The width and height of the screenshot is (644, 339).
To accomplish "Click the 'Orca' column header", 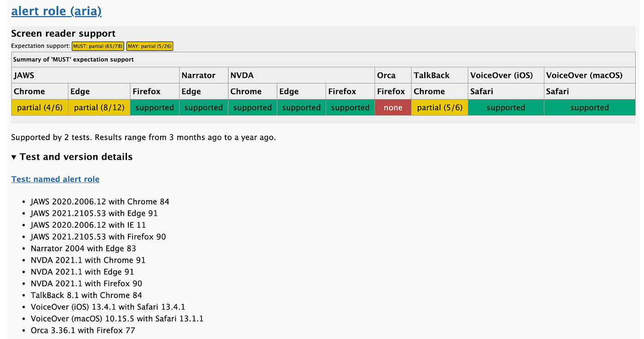I will point(393,75).
